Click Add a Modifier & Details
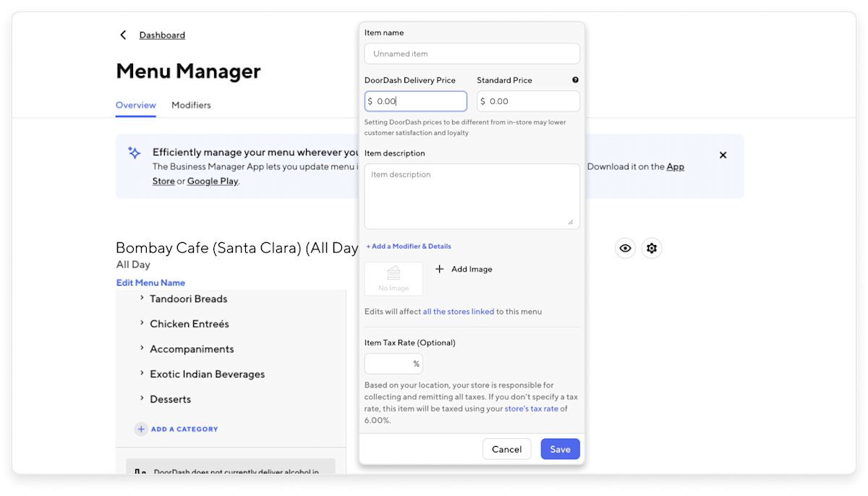The width and height of the screenshot is (868, 496). click(409, 247)
